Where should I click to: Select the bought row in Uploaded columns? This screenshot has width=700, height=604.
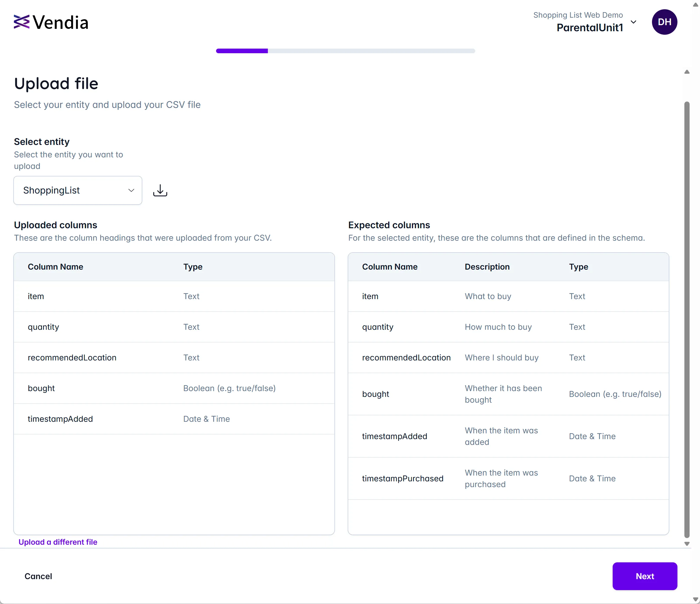(x=174, y=388)
